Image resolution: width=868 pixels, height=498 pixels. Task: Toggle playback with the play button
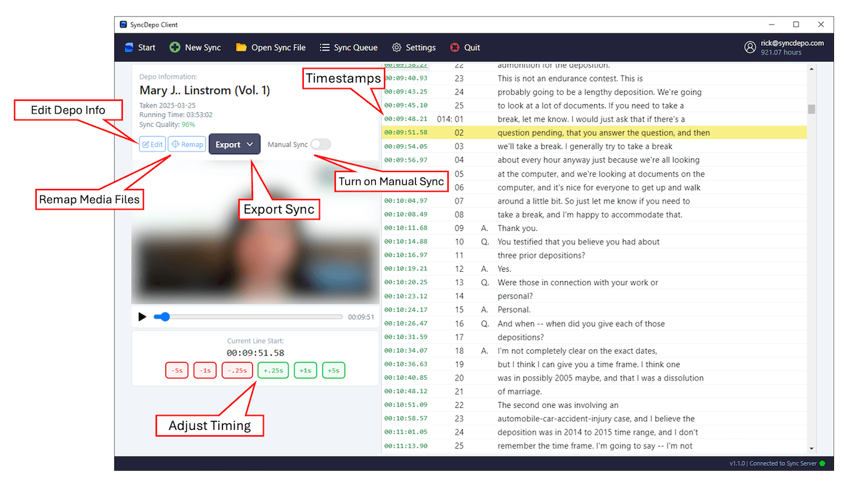(142, 316)
